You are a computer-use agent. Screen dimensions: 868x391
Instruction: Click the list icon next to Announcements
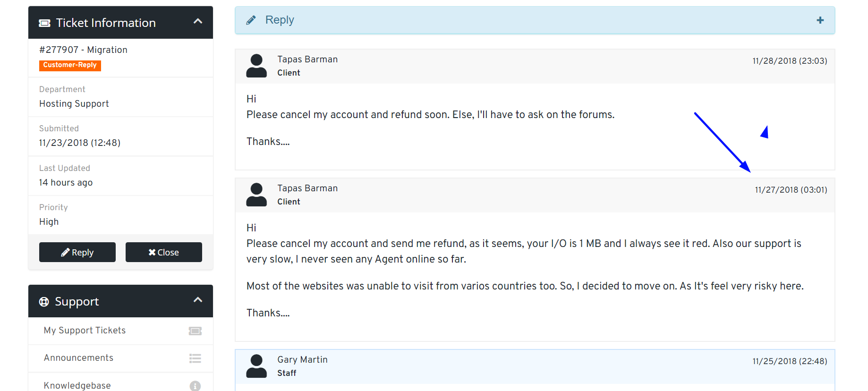pos(195,358)
